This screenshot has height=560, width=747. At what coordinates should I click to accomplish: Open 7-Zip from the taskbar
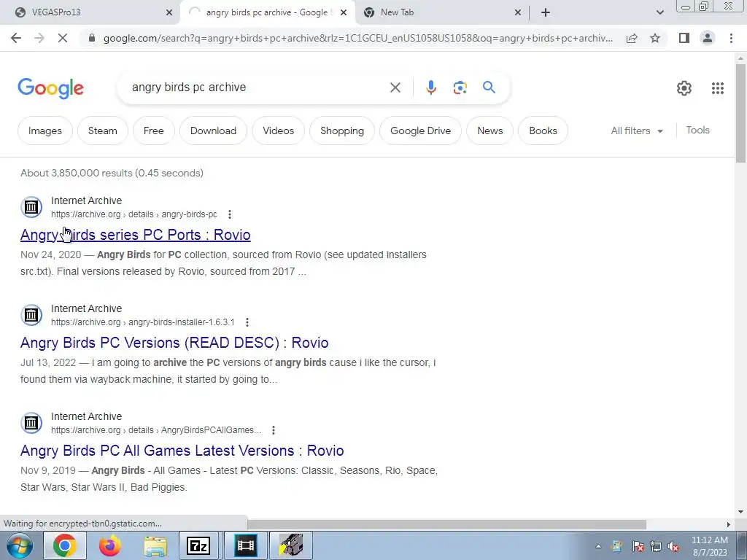coord(198,545)
